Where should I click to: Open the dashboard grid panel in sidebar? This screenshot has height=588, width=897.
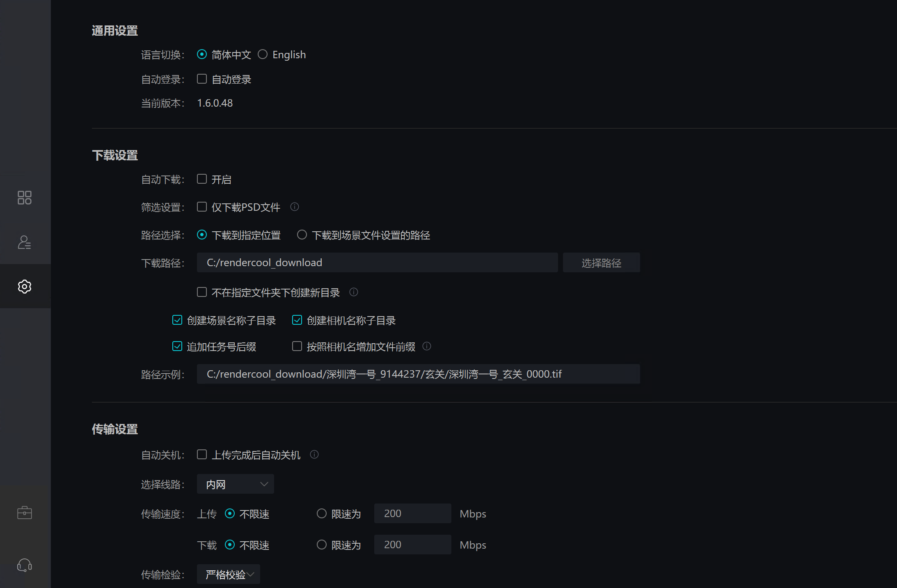click(25, 197)
